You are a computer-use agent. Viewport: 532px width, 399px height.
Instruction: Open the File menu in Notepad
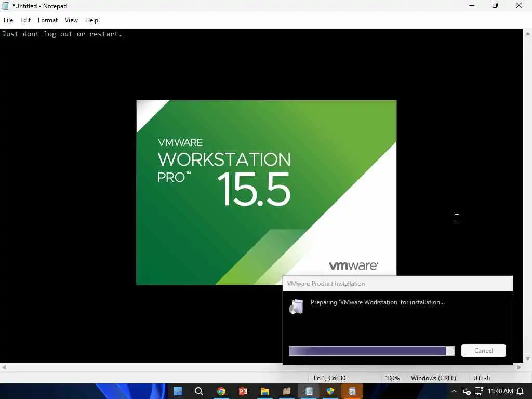coord(8,20)
